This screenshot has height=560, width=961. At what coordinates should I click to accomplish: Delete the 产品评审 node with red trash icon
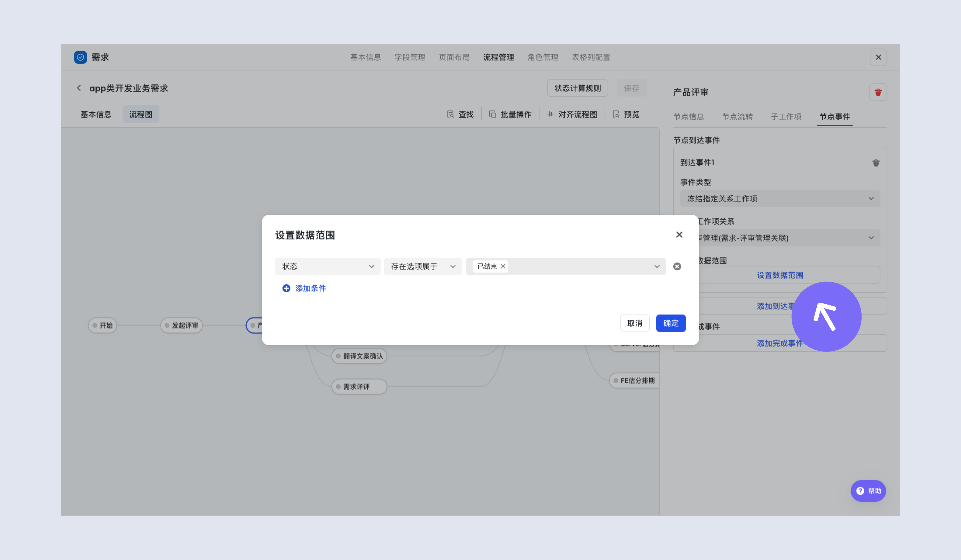point(878,92)
